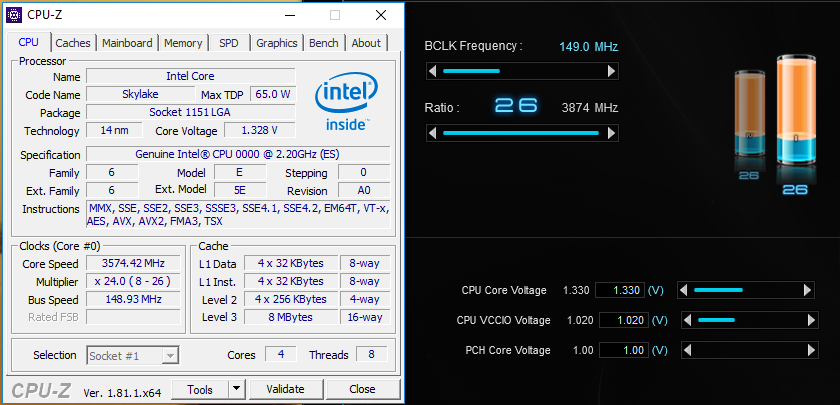Decrease CPU Ratio with left arrow
Image resolution: width=840 pixels, height=405 pixels.
tap(433, 133)
